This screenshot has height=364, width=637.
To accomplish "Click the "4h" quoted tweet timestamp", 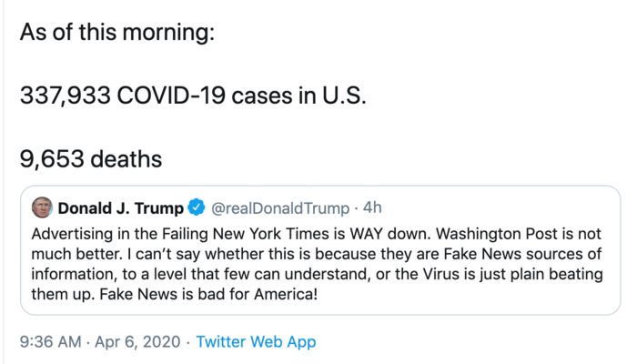I will click(x=372, y=207).
